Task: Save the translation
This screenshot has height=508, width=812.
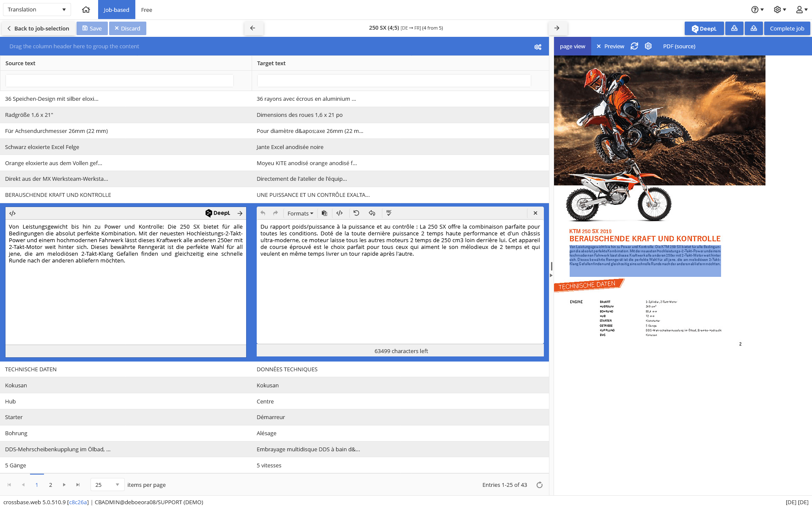Action: click(92, 28)
